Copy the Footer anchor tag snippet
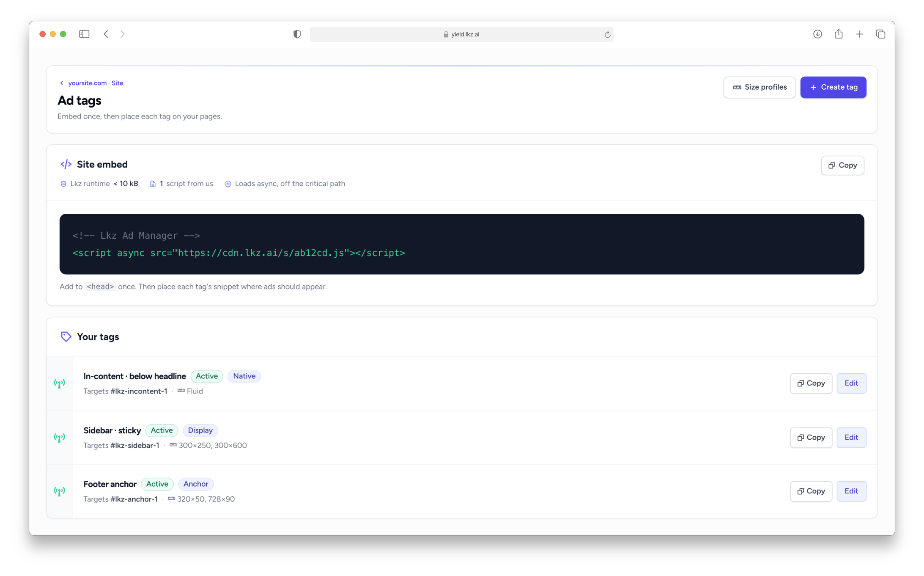The height and width of the screenshot is (576, 924). [811, 491]
